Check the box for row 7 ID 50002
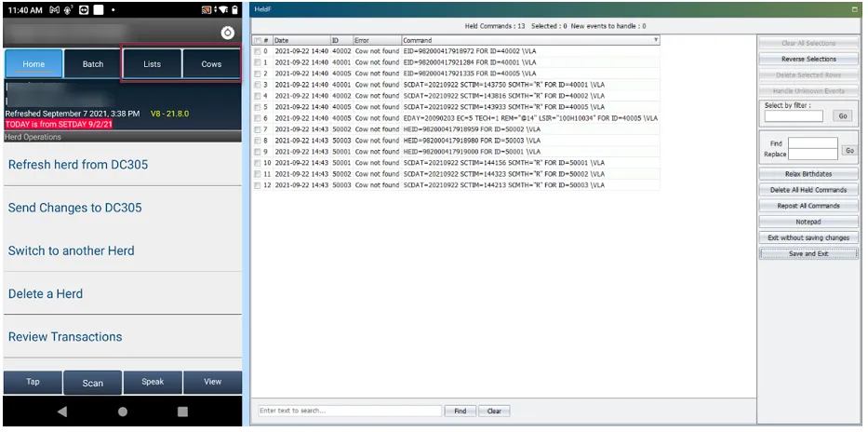 [x=257, y=129]
